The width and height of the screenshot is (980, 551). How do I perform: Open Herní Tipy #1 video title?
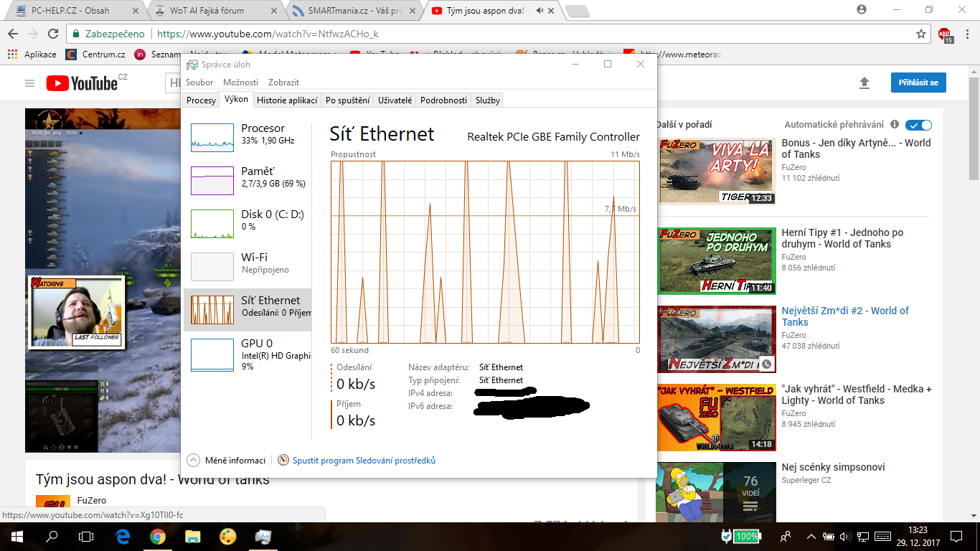click(842, 238)
